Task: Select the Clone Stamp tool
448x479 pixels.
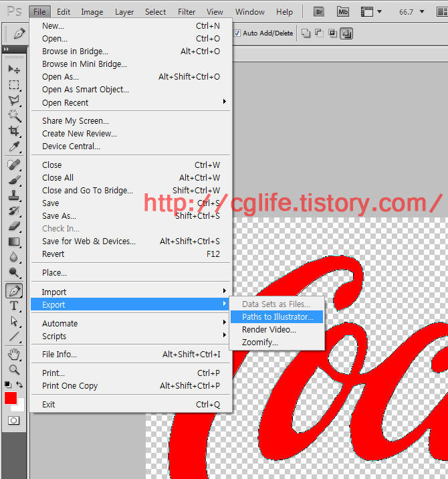Action: pos(14,195)
